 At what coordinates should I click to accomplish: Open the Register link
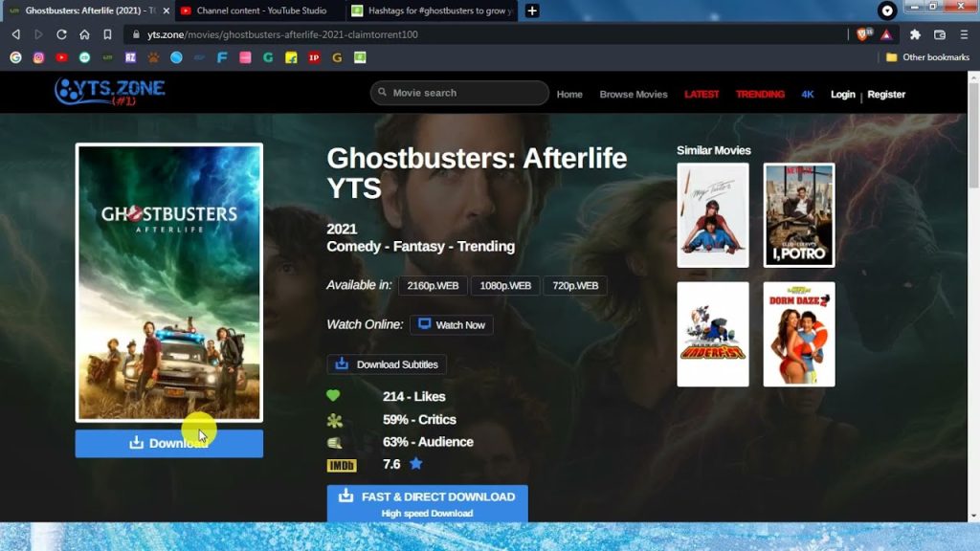[886, 94]
